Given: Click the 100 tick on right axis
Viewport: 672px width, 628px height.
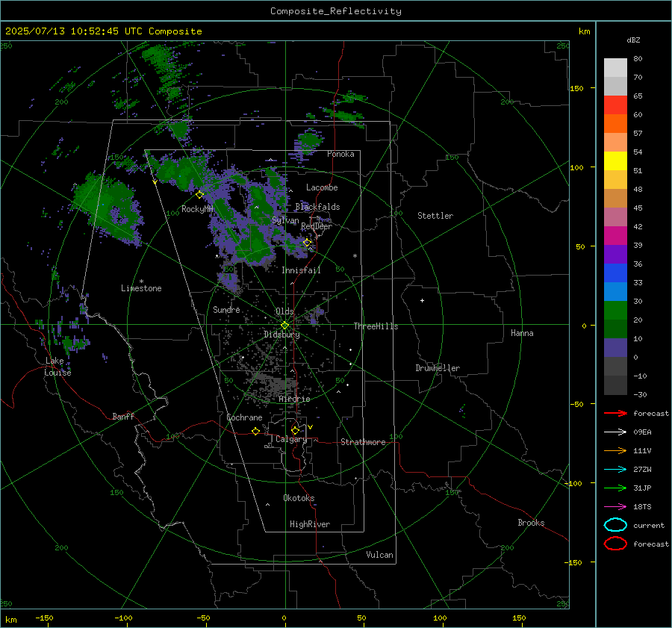Looking at the screenshot, I should (x=576, y=167).
